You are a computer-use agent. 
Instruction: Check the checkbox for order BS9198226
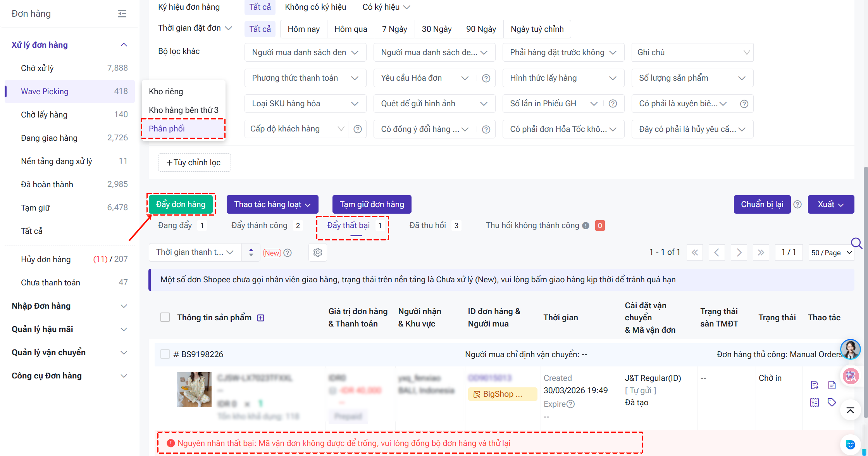(x=165, y=354)
